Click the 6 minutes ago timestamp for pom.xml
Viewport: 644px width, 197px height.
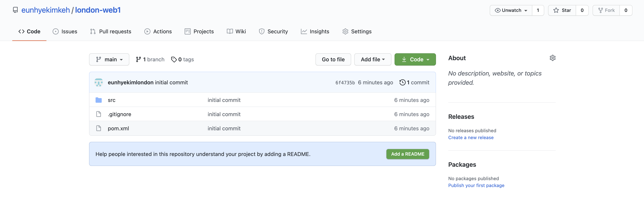point(412,128)
